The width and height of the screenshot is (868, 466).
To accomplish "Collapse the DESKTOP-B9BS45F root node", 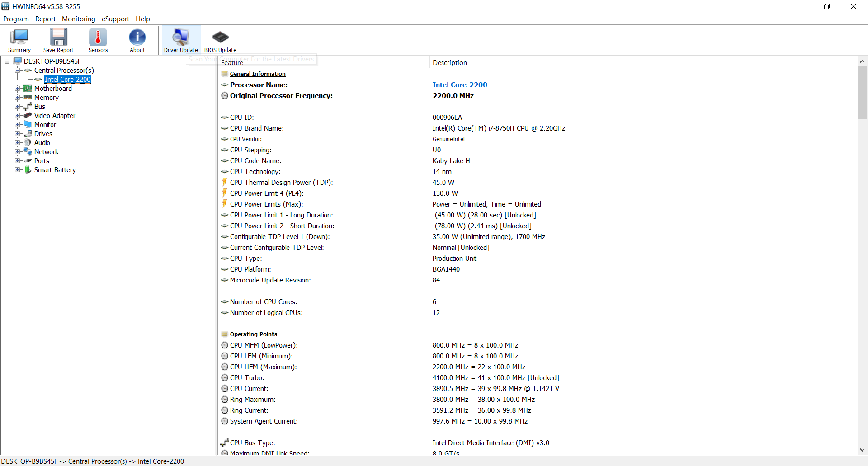I will (x=7, y=61).
